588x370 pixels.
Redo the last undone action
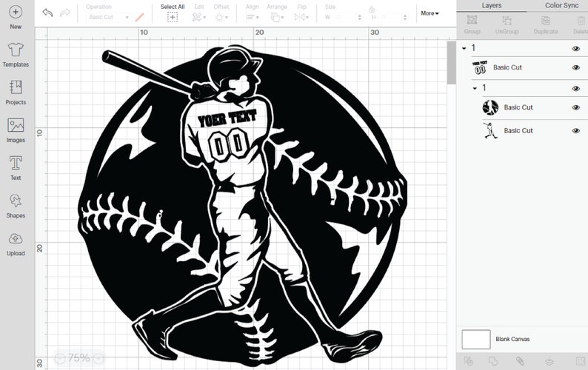65,13
